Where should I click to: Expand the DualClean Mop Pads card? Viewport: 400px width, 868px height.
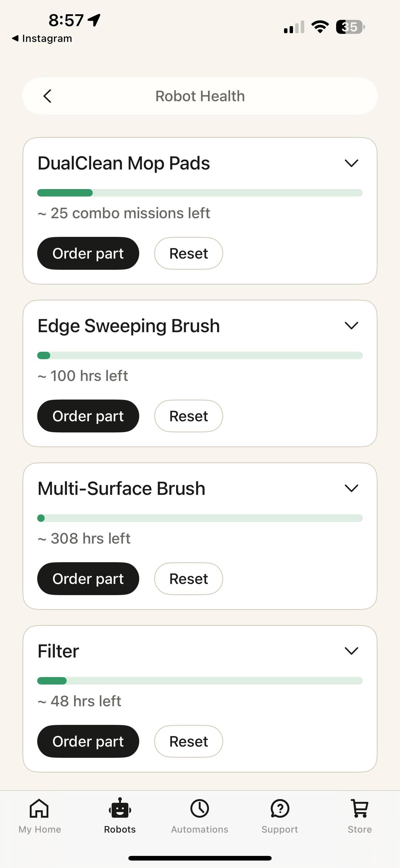[351, 163]
